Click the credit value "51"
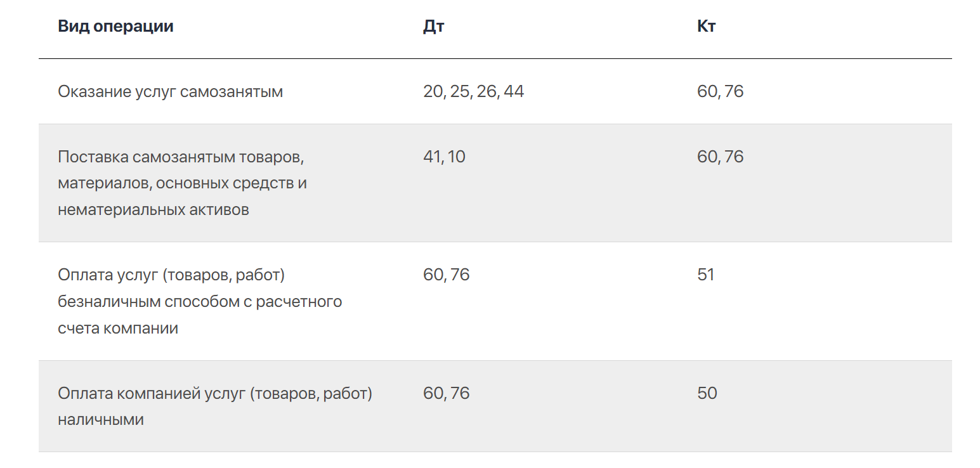980x468 pixels. coord(705,275)
